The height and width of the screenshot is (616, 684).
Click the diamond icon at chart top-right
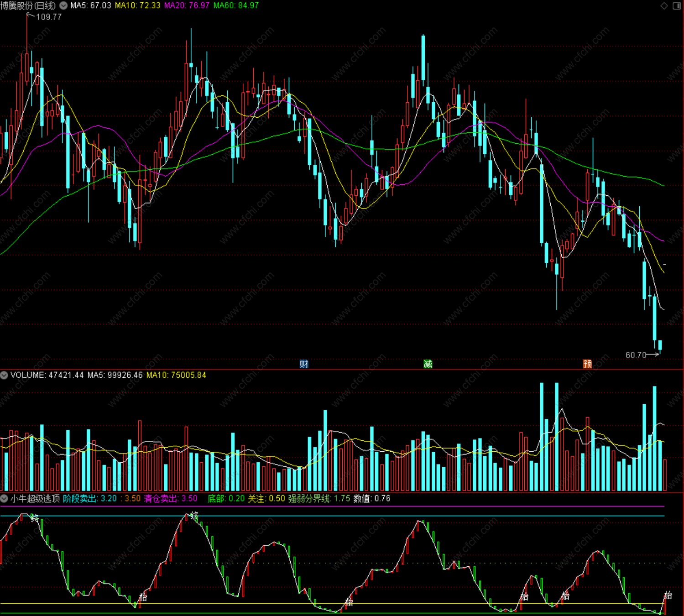[664, 5]
